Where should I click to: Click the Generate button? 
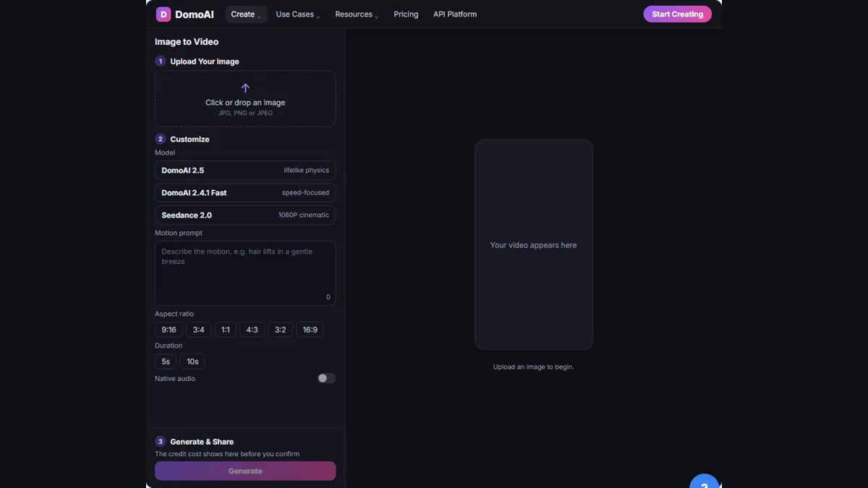(x=245, y=471)
